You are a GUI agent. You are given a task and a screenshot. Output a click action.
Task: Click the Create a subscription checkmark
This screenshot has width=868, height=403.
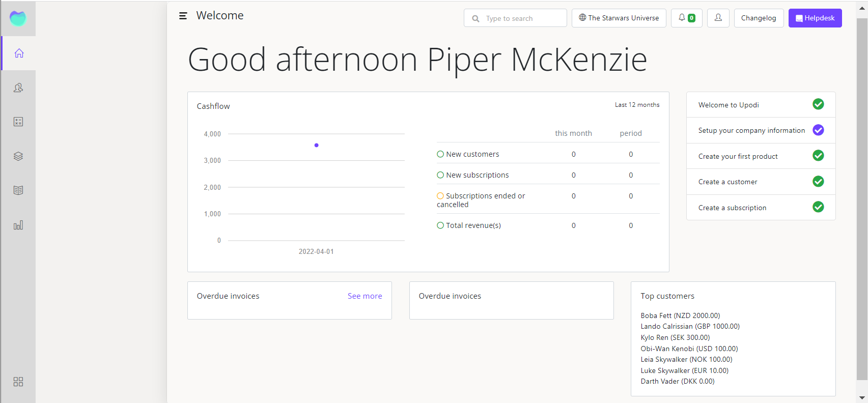tap(818, 207)
